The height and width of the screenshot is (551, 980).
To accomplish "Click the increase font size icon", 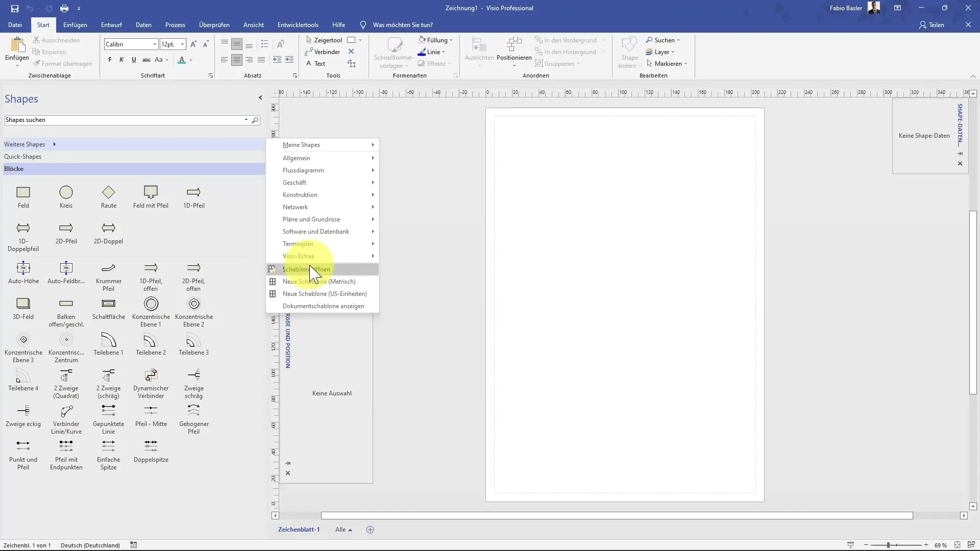I will pos(193,44).
